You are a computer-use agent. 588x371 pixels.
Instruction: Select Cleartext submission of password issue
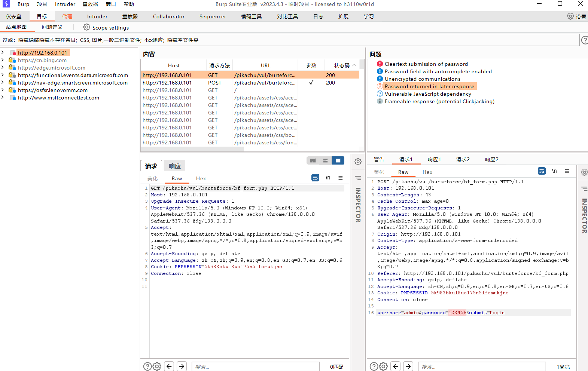426,64
